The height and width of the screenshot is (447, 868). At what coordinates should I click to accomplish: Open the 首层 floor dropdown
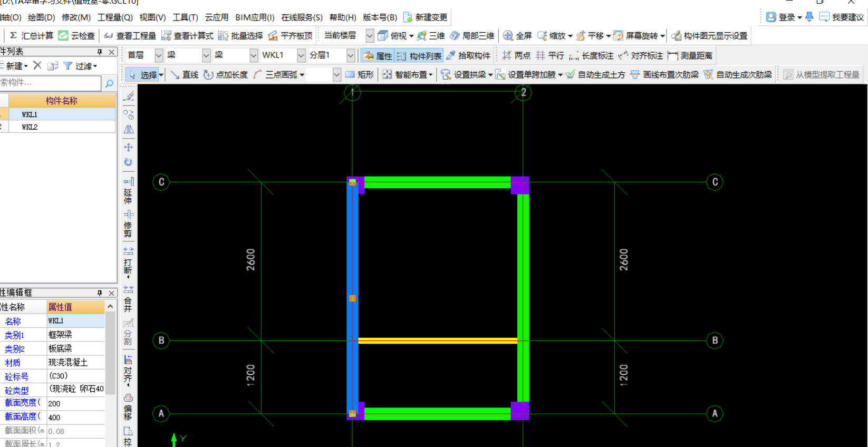tap(159, 55)
